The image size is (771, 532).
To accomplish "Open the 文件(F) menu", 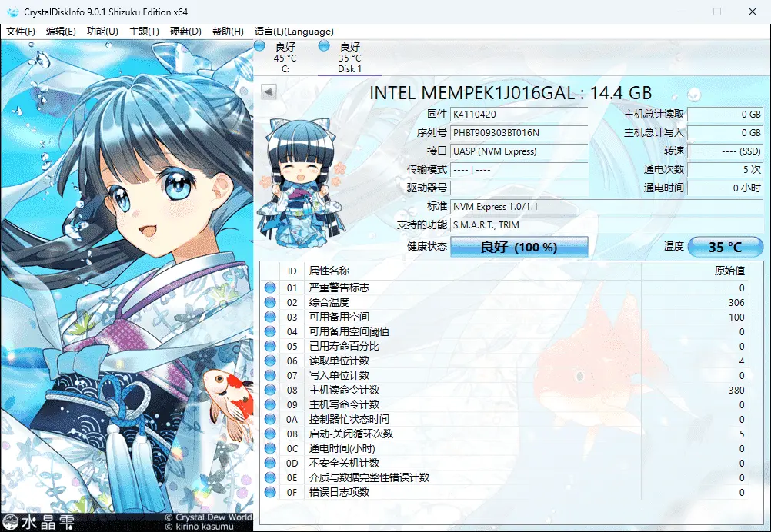I will [20, 32].
